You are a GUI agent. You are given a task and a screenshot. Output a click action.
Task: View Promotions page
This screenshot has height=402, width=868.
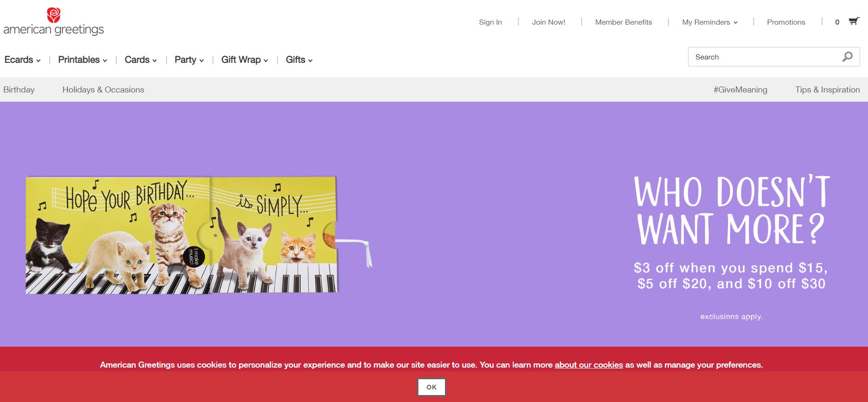[786, 22]
